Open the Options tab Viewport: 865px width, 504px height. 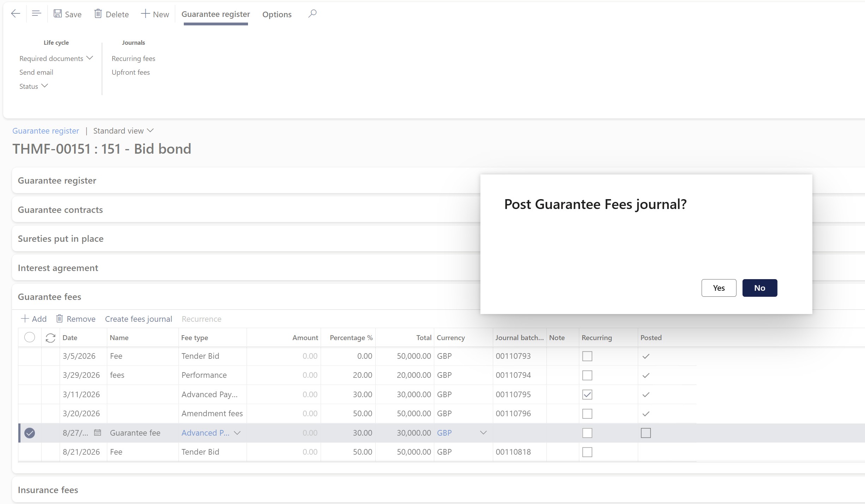point(277,14)
